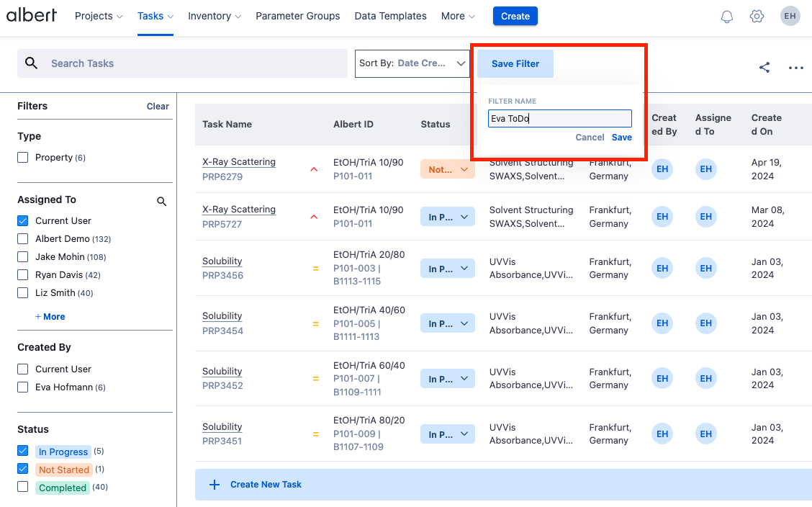The width and height of the screenshot is (812, 507).
Task: Cancel the filter name popup
Action: [x=590, y=138]
